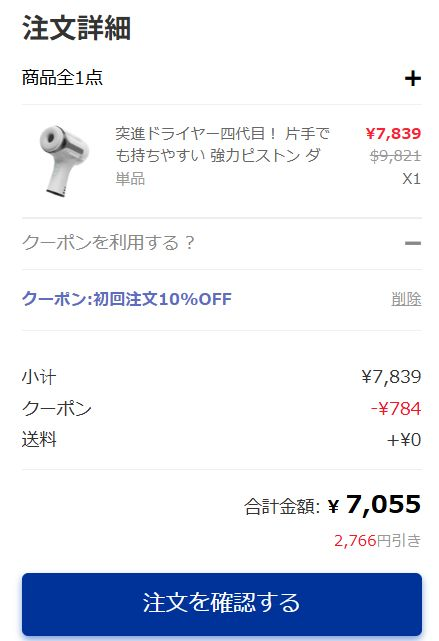Expand the 商品全1点 plus icon

pyautogui.click(x=413, y=78)
